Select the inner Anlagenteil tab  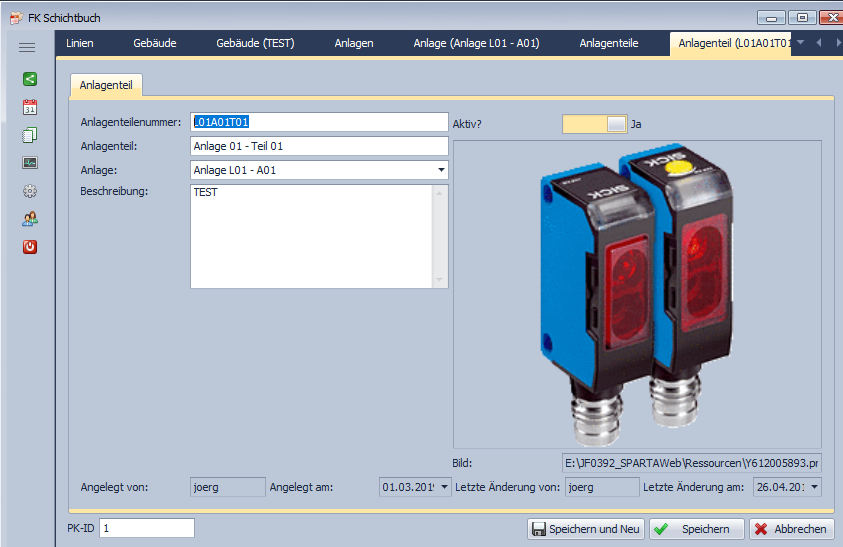click(106, 85)
